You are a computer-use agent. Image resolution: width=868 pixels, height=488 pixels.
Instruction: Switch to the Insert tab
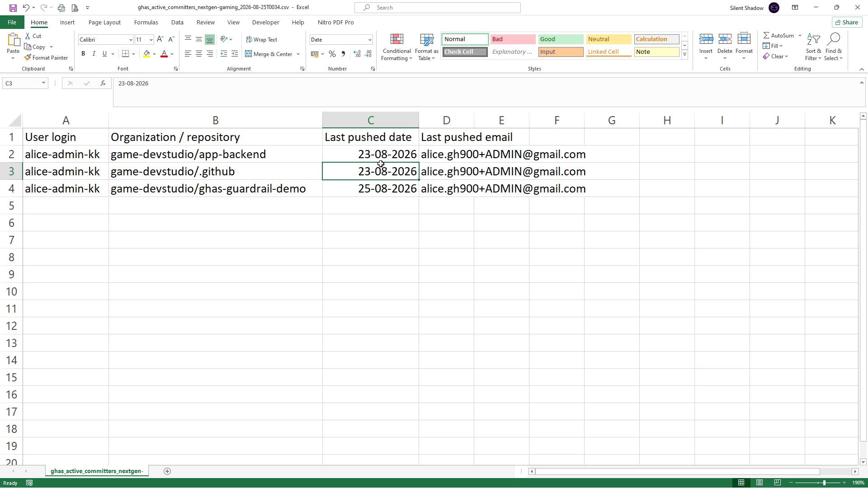click(x=67, y=22)
